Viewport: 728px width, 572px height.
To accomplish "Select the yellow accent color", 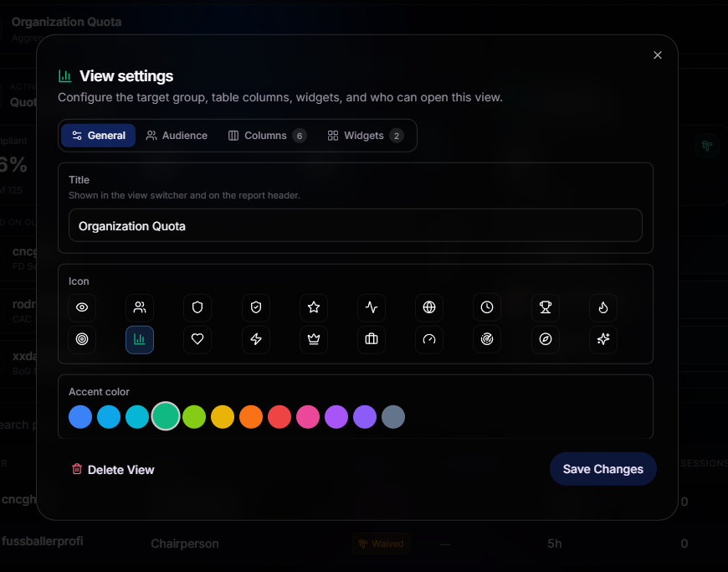I will tap(223, 417).
